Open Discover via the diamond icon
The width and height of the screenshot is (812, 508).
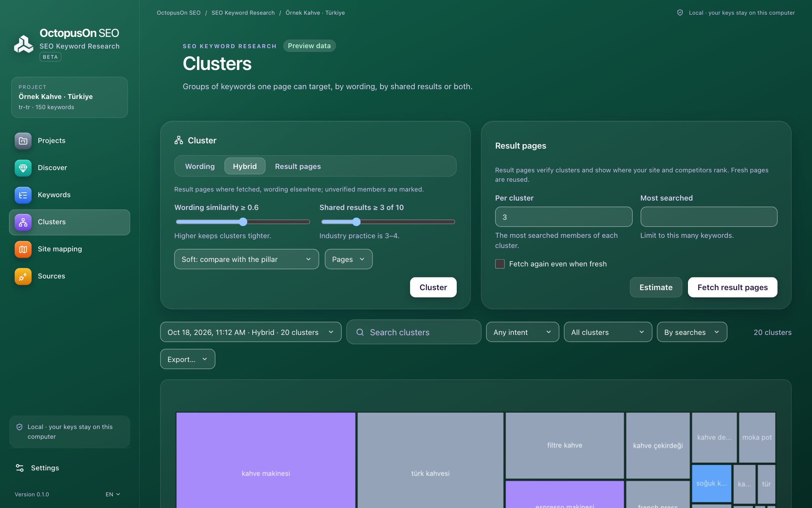[23, 168]
